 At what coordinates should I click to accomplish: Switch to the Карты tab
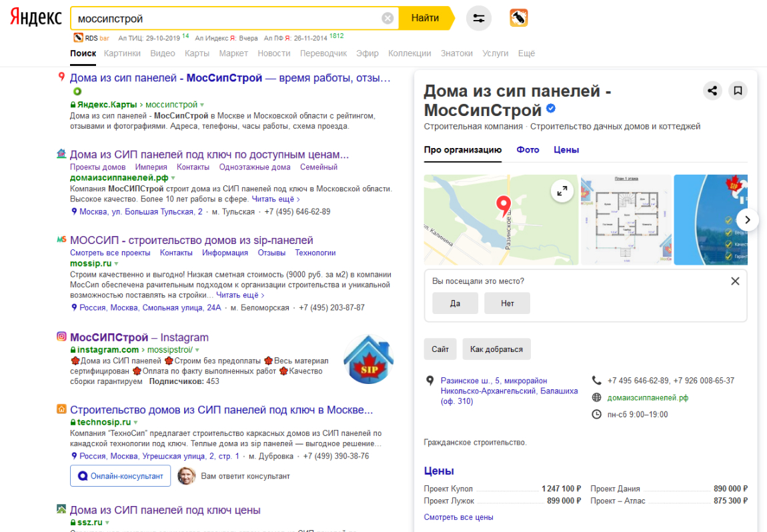point(197,53)
